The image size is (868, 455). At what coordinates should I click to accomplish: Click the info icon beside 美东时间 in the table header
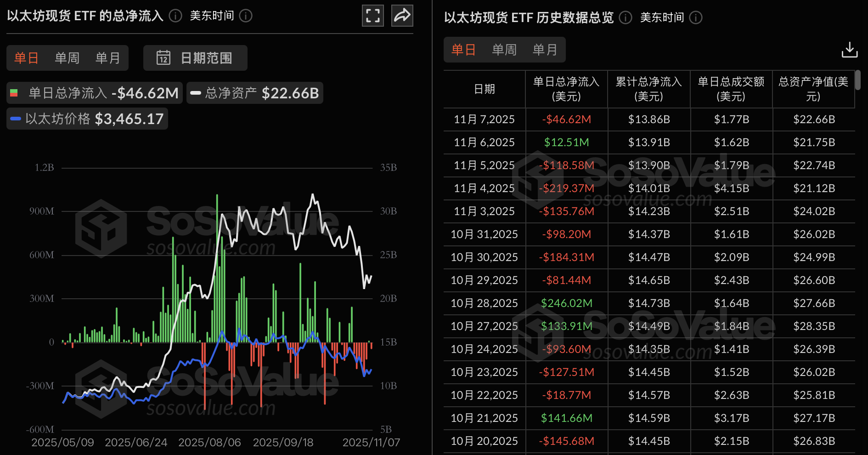click(x=696, y=18)
